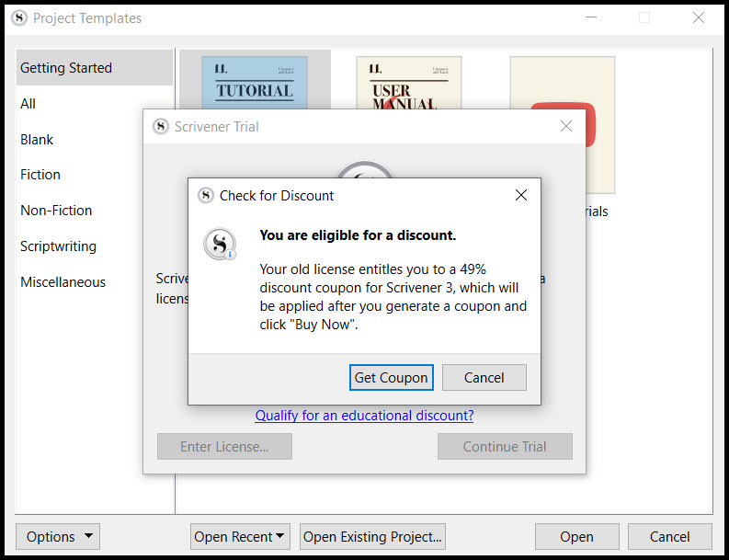Click Scrivener logo in Project Templates title bar
729x560 pixels.
pyautogui.click(x=19, y=18)
